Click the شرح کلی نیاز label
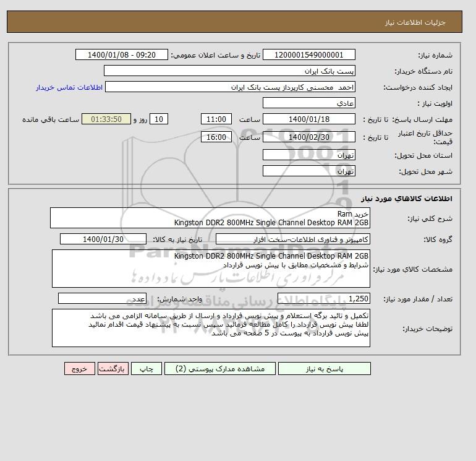This screenshot has height=461, width=476. tap(430, 218)
